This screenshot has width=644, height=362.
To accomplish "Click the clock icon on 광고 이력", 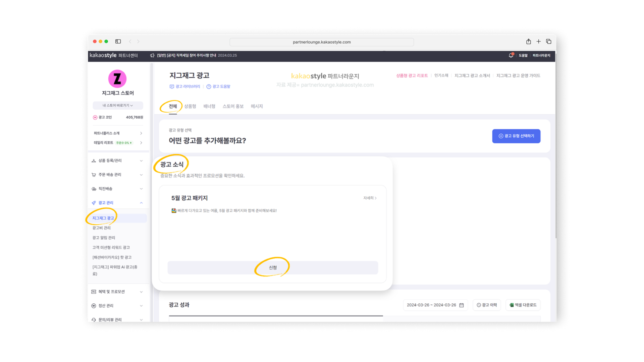I will pos(479,305).
